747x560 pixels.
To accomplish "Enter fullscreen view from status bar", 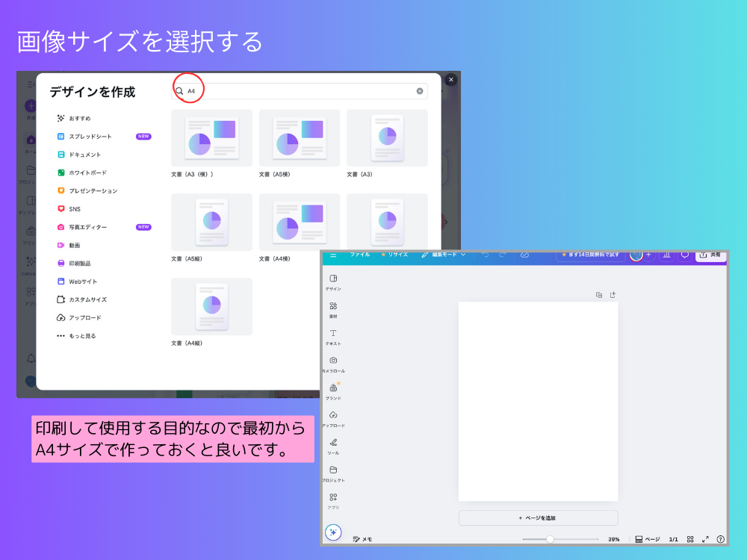I will [x=706, y=538].
